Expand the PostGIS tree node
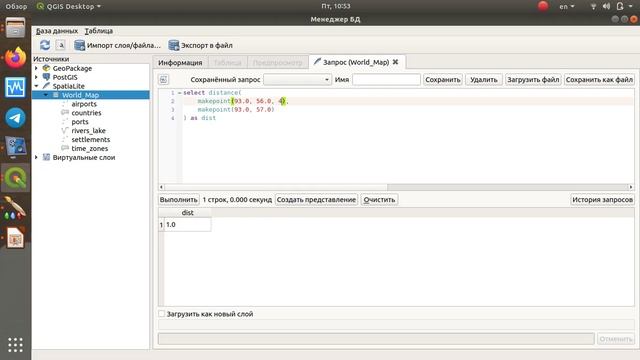 [x=36, y=77]
